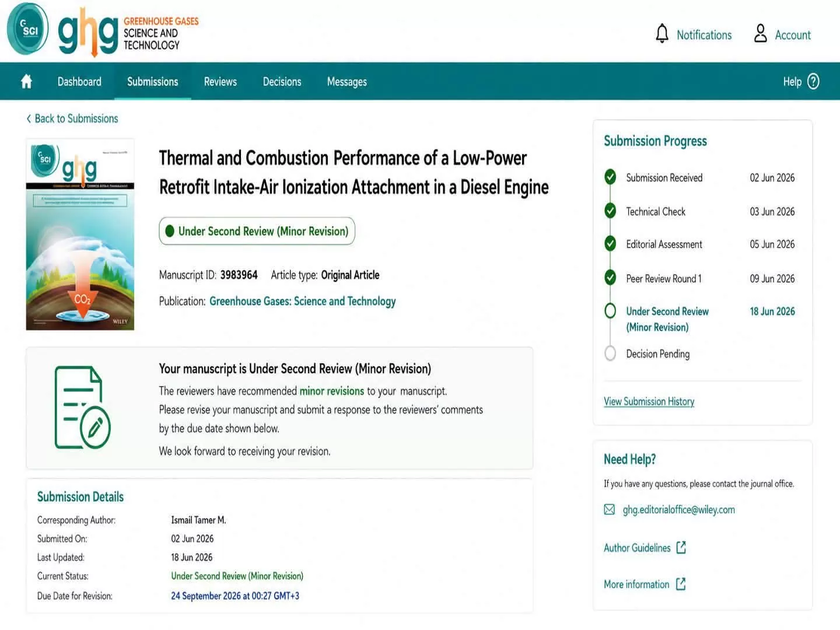The height and width of the screenshot is (630, 840).
Task: Open View Submission History link
Action: (649, 401)
